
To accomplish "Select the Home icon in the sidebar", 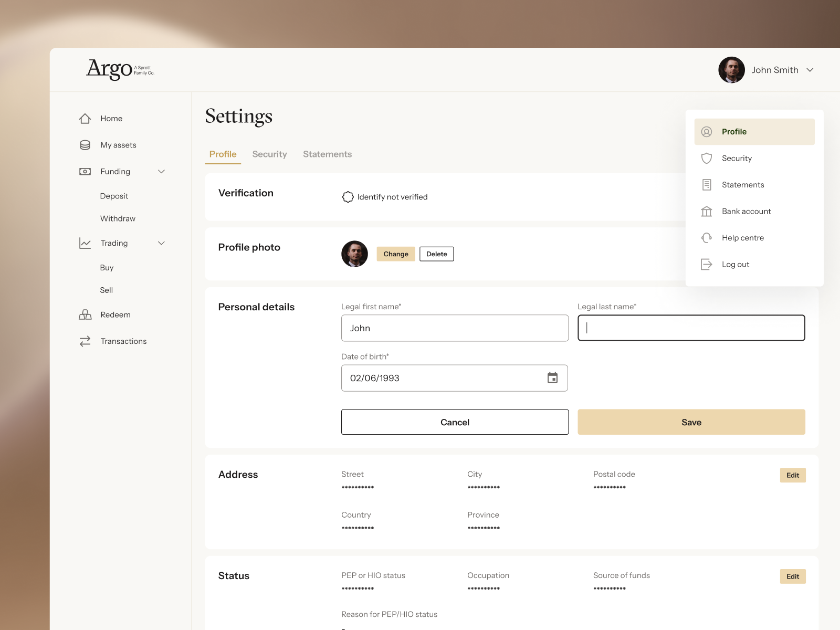I will (85, 118).
